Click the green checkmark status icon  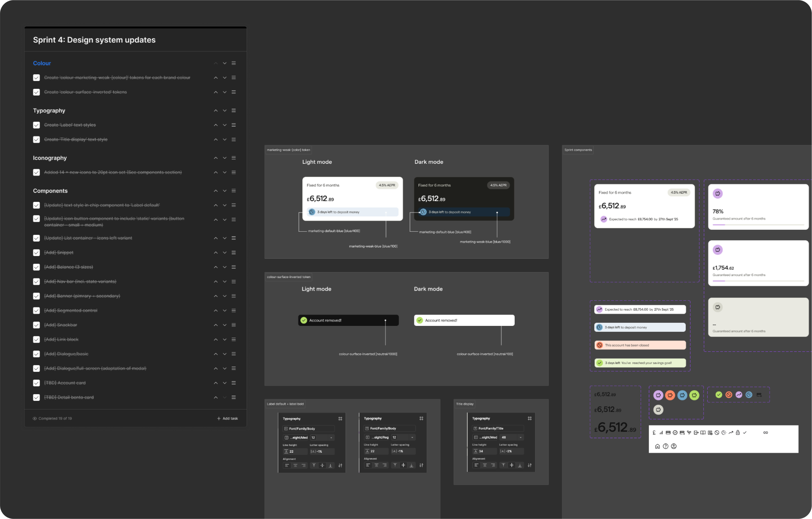pos(719,395)
